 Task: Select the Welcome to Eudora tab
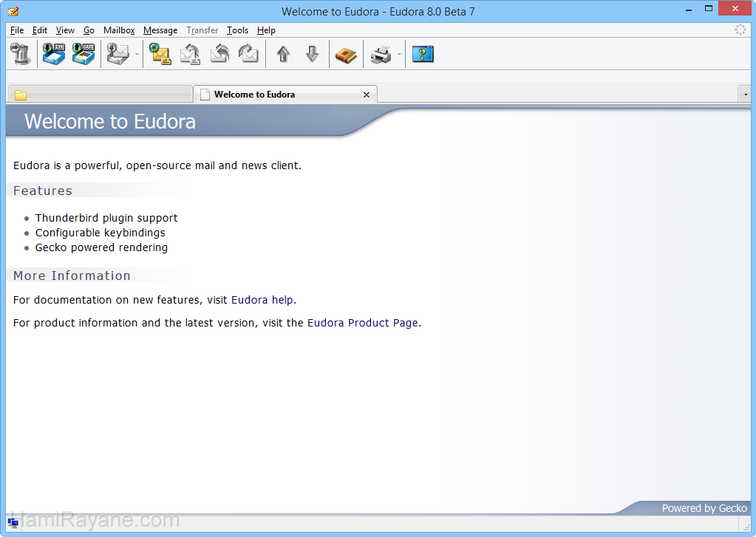point(285,95)
